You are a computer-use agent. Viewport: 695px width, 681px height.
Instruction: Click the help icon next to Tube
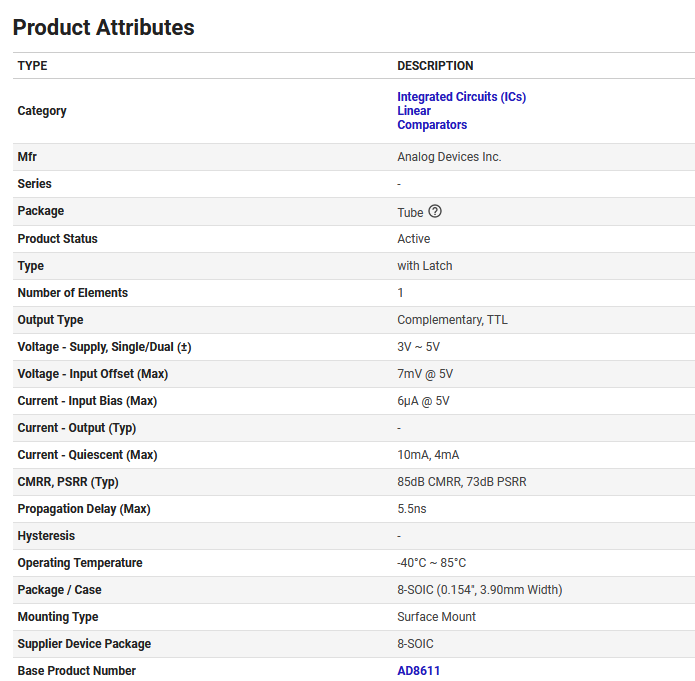tap(435, 212)
